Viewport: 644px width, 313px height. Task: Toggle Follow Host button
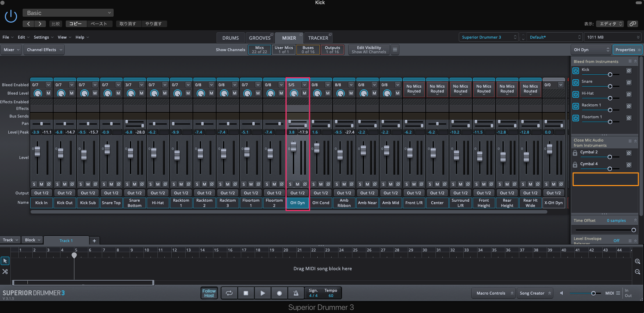tap(209, 293)
